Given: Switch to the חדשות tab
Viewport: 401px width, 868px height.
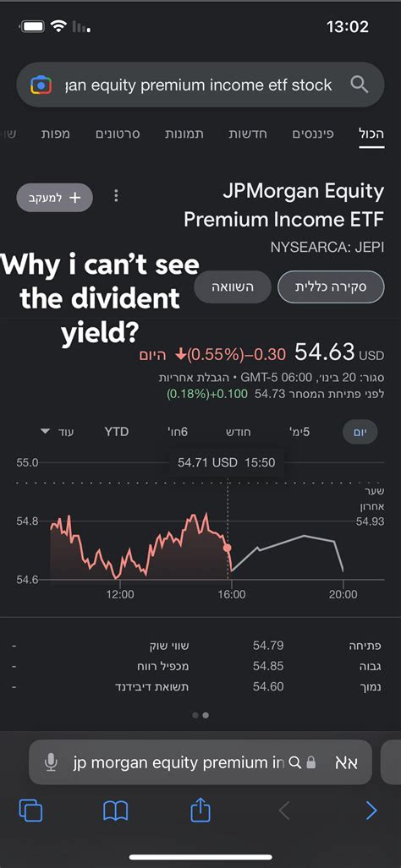Looking at the screenshot, I should [248, 134].
